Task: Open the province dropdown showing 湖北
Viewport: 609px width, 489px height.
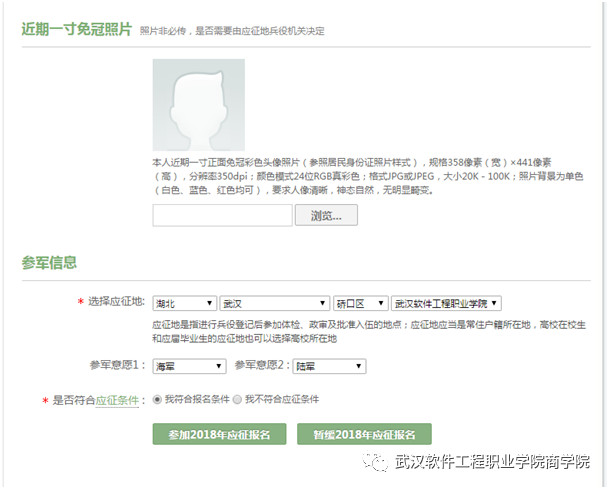Action: (184, 303)
